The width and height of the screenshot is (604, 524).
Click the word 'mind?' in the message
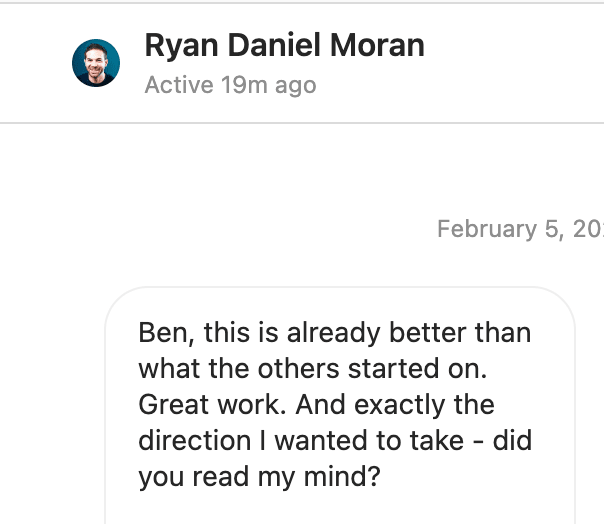(x=342, y=476)
